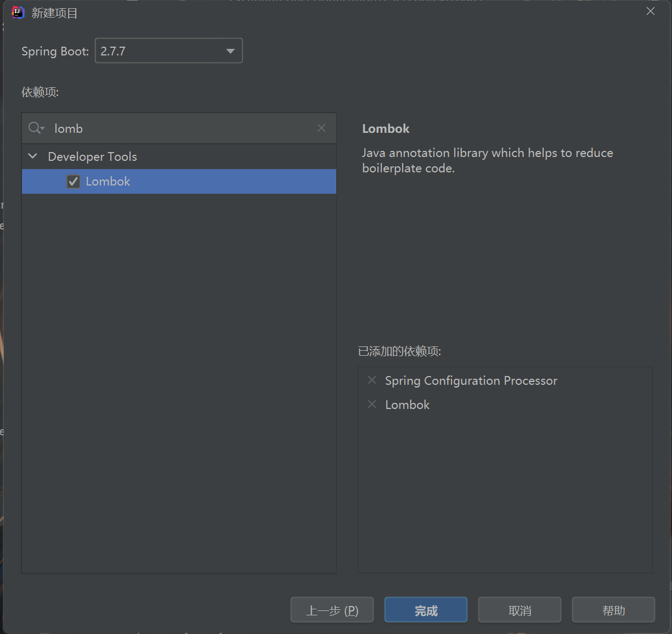
Task: Click the 依赖项 label
Action: point(40,92)
